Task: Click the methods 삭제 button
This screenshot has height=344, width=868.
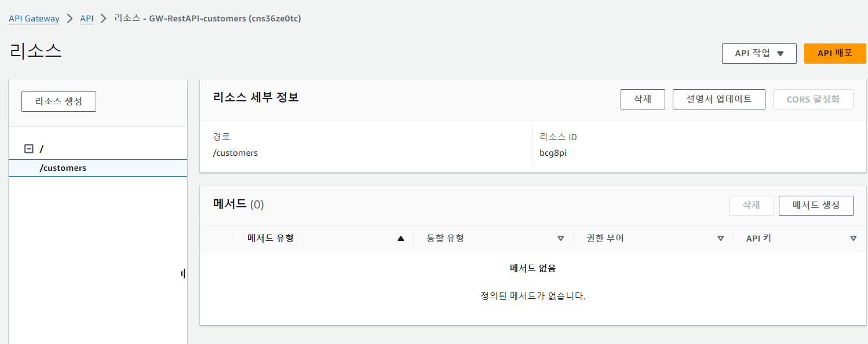Action: point(752,206)
